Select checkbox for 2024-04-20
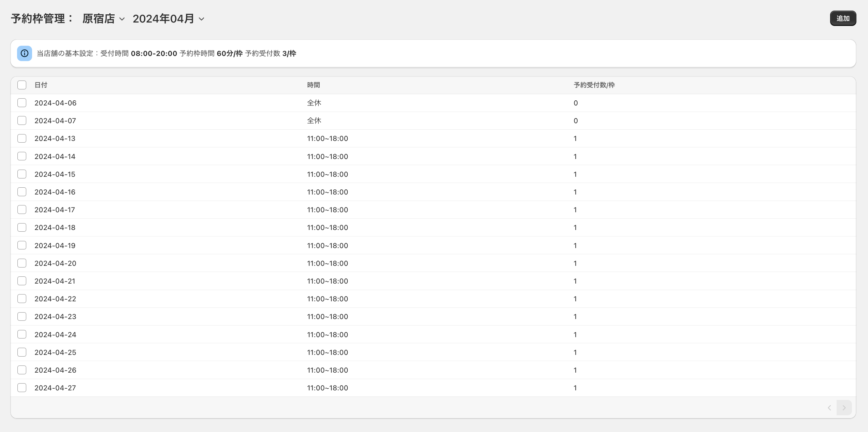The width and height of the screenshot is (868, 432). [x=22, y=263]
